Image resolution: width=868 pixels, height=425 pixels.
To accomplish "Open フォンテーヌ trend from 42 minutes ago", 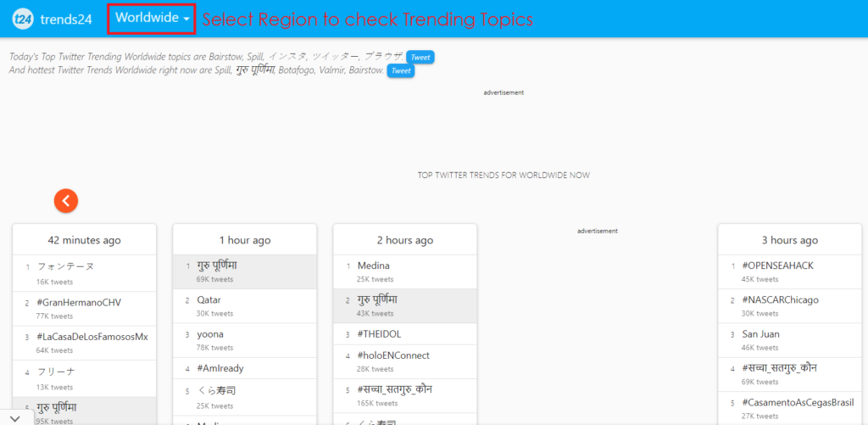I will pyautogui.click(x=66, y=266).
